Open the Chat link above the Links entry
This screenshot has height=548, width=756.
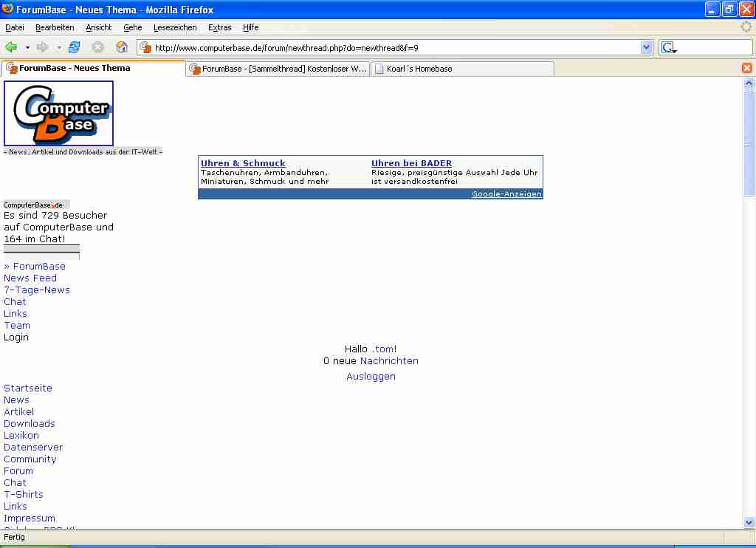(x=15, y=301)
